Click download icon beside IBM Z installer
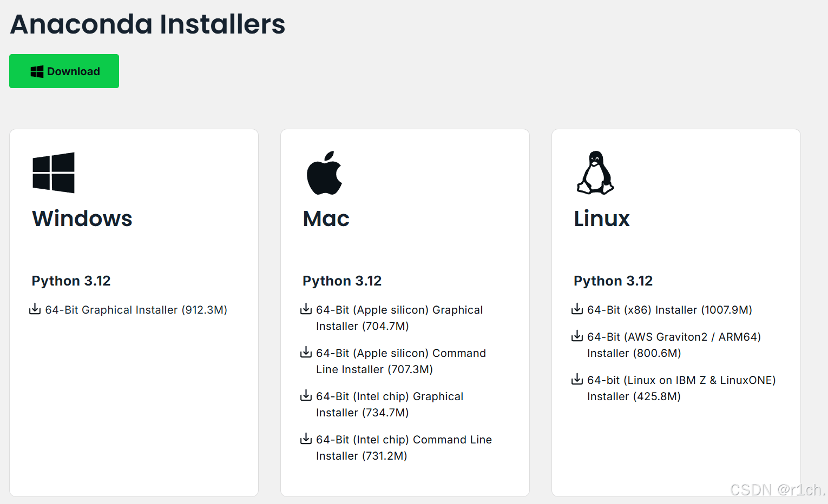 click(577, 380)
